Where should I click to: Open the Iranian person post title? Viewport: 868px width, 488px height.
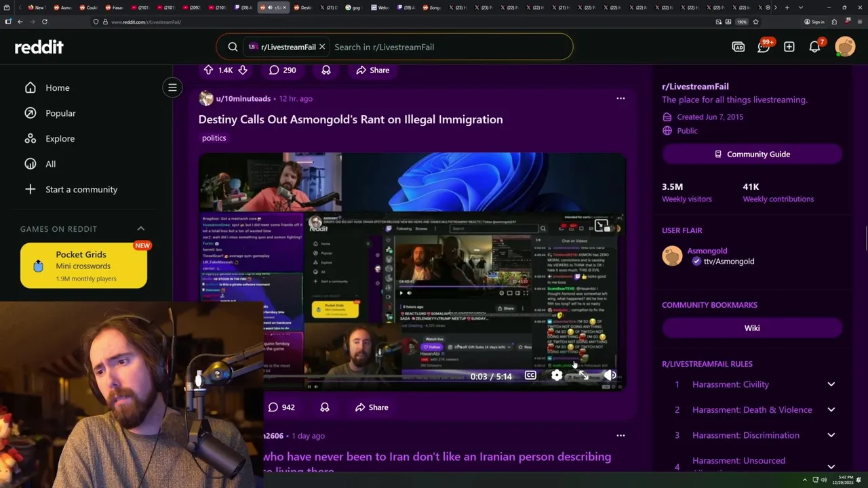[x=437, y=463]
